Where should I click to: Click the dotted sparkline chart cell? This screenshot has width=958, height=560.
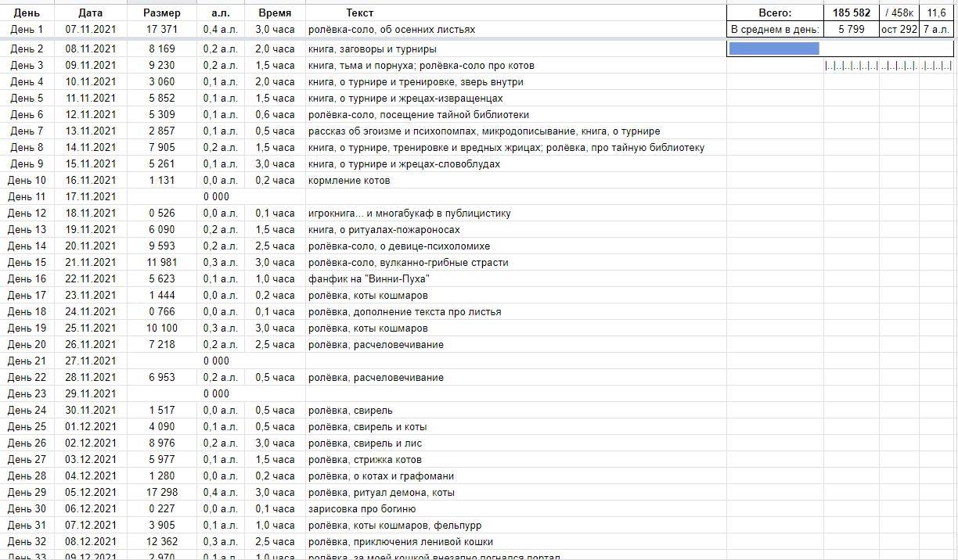(888, 66)
